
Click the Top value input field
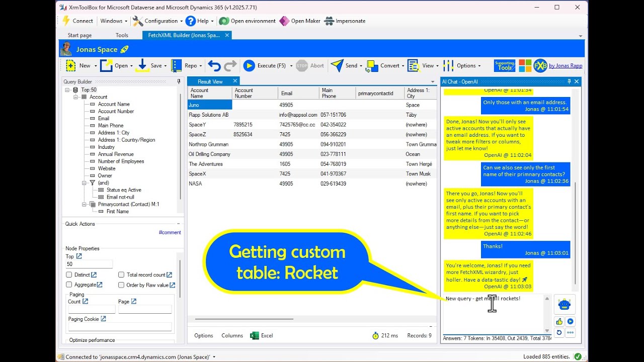coord(89,264)
